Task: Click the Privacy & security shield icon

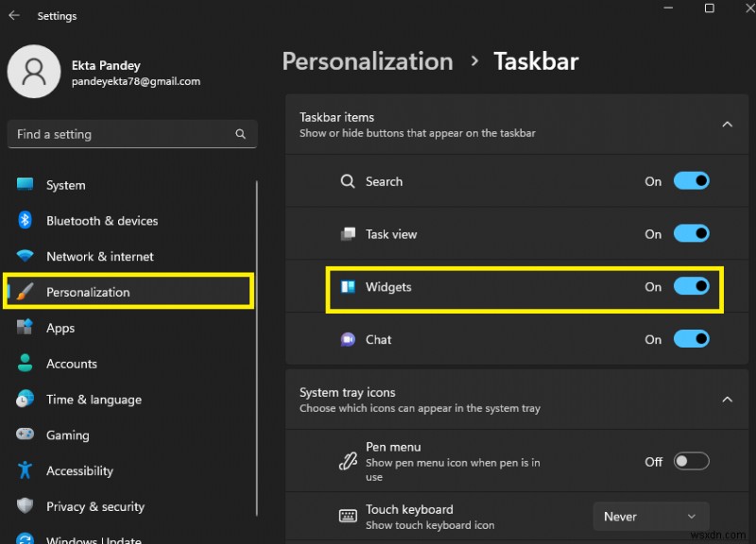Action: (26, 506)
